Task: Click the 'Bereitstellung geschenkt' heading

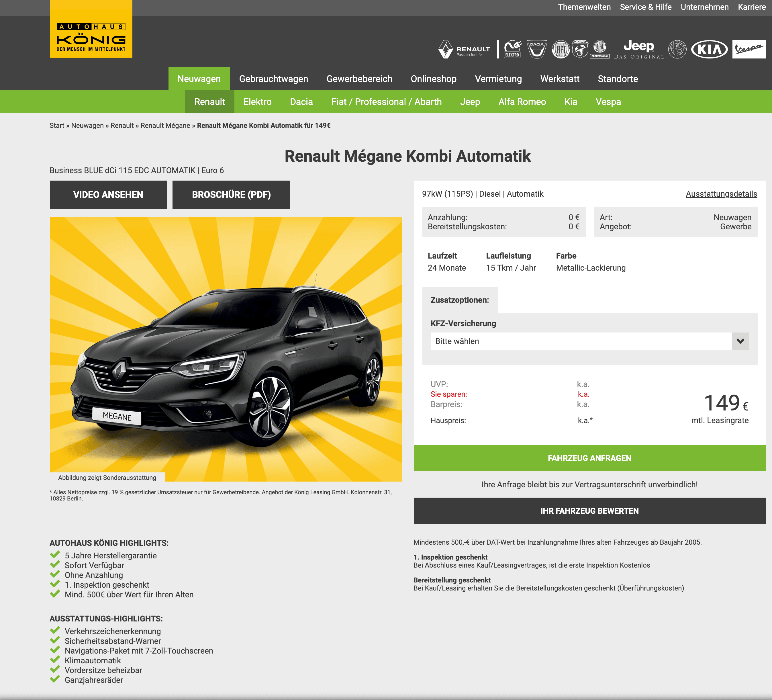Action: [x=452, y=580]
